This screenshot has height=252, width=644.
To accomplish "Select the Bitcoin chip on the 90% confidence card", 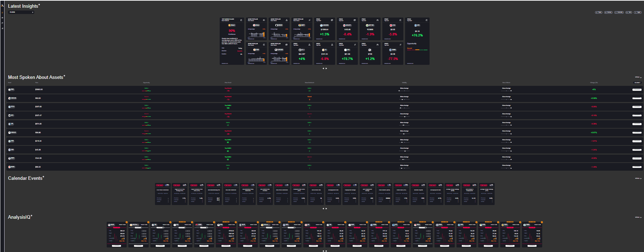I will tap(232, 25).
